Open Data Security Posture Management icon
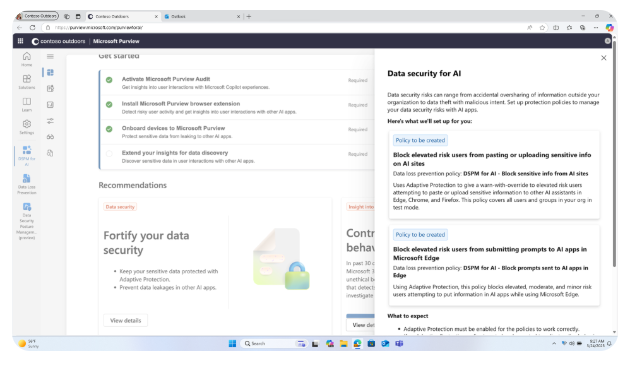Image resolution: width=626 pixels, height=366 pixels. coord(27,221)
